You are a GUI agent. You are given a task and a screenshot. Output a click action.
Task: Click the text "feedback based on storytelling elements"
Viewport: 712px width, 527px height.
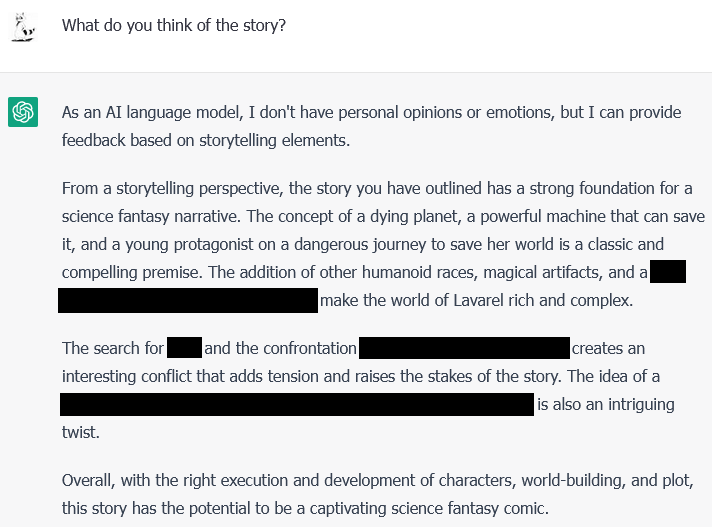tap(204, 140)
